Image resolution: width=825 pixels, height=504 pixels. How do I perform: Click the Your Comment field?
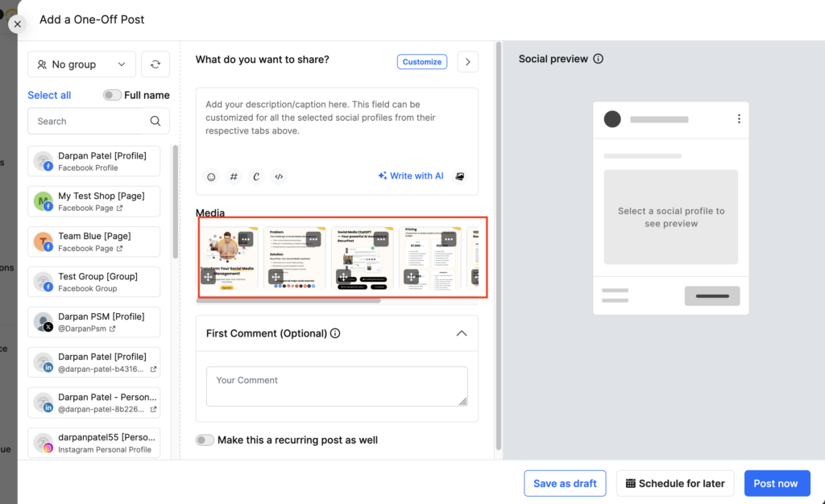tap(337, 386)
